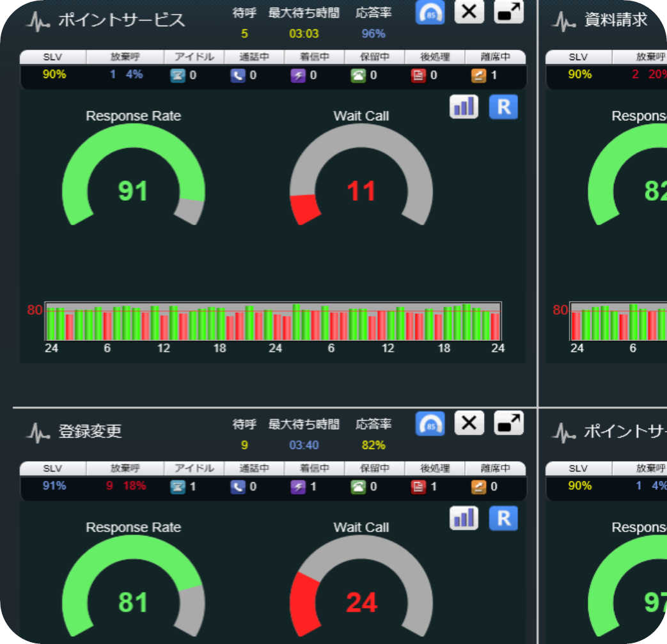Image resolution: width=667 pixels, height=644 pixels.
Task: Select the 通話中 column header in 登録変更
Action: tap(254, 468)
